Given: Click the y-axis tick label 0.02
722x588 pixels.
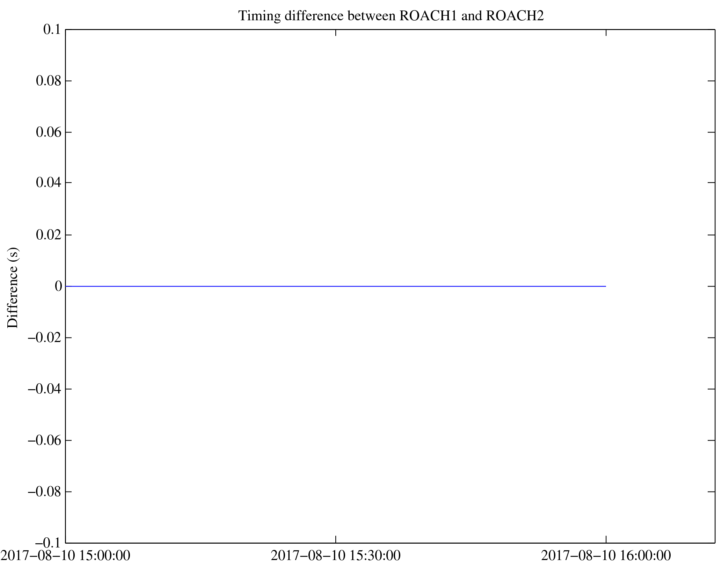Looking at the screenshot, I should [x=49, y=235].
